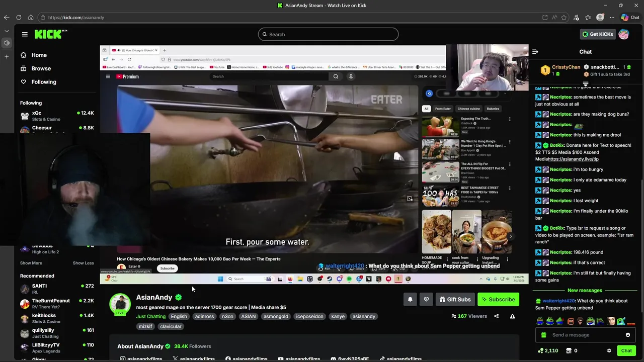The width and height of the screenshot is (644, 362).
Task: Click the report warning triangle icon
Action: 512,316
